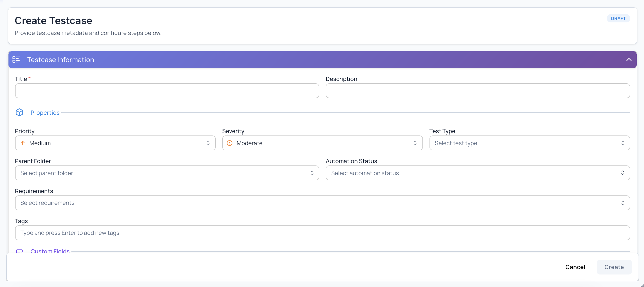Click the Cancel button
The height and width of the screenshot is (287, 644).
click(x=575, y=267)
